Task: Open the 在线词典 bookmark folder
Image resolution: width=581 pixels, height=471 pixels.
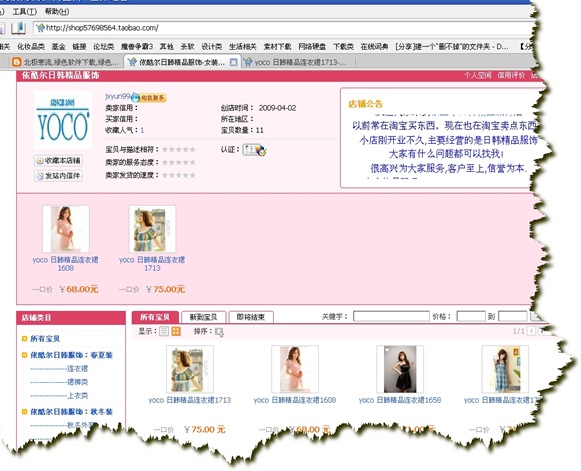Action: tap(374, 47)
